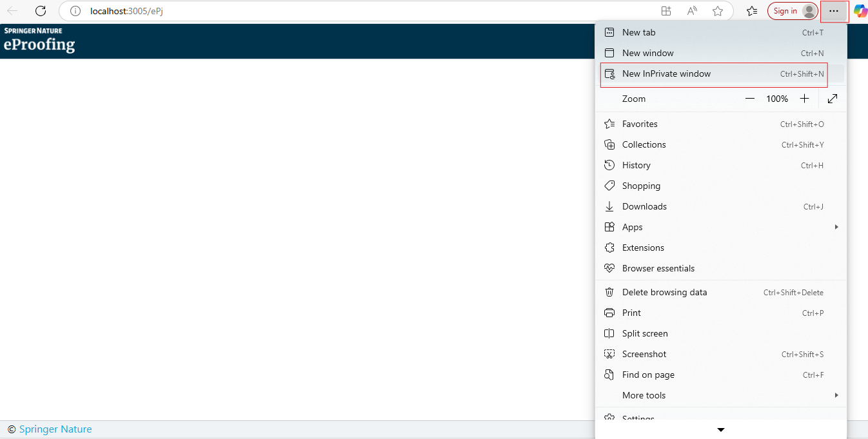Open Delete browsing data menu entry
This screenshot has height=439, width=868.
(664, 292)
